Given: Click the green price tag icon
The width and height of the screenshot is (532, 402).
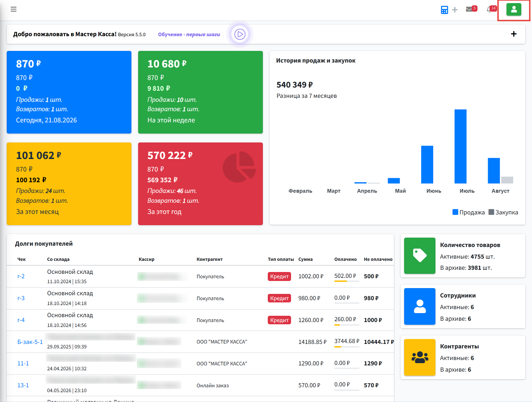Looking at the screenshot, I should point(420,255).
